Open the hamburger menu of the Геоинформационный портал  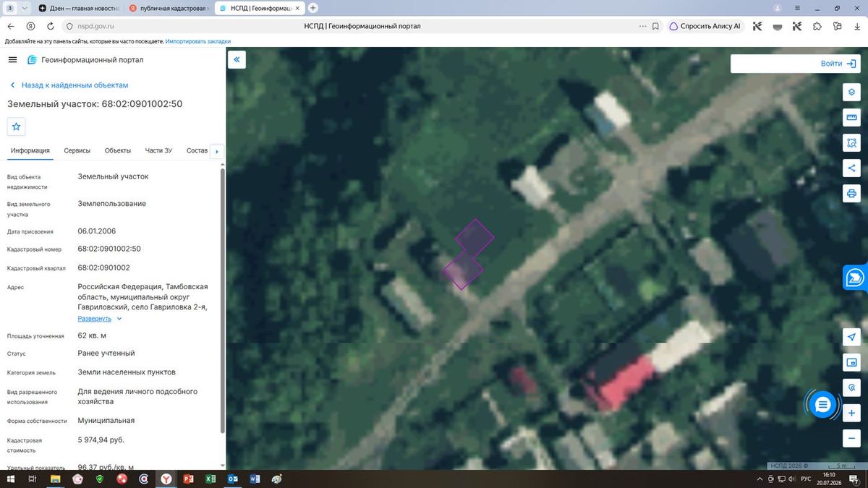12,60
